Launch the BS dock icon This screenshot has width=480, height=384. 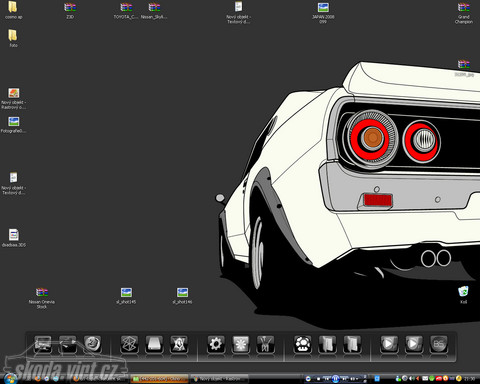click(x=438, y=344)
